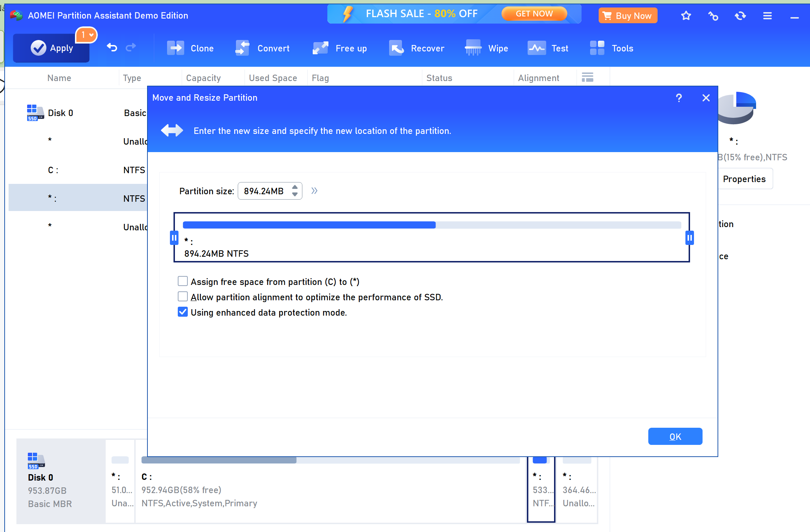Select the C: partition row in list
Screen dimensions: 810x532
click(78, 170)
